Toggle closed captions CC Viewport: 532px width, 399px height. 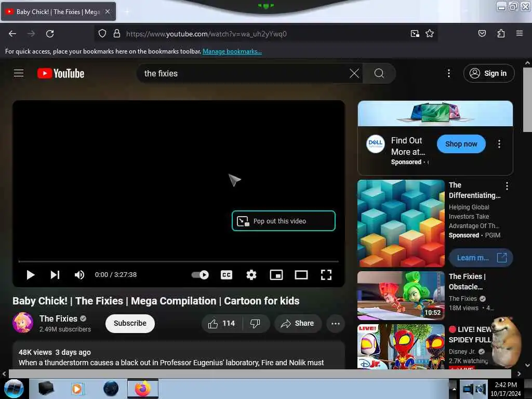tap(227, 275)
